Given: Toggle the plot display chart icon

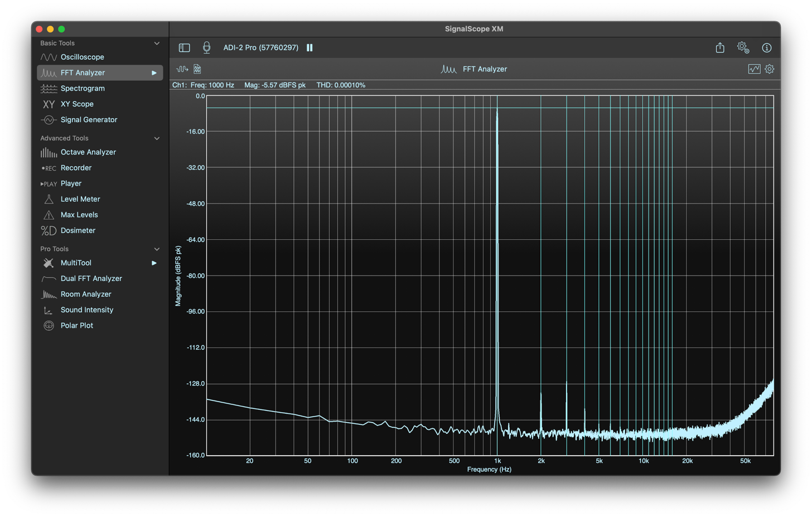Looking at the screenshot, I should point(754,69).
